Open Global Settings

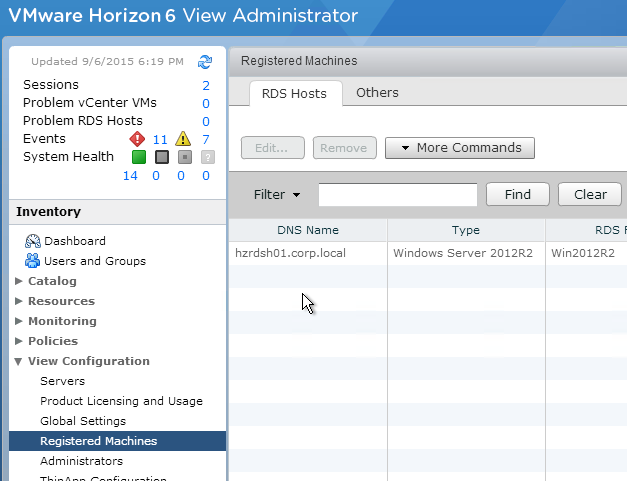(x=83, y=421)
